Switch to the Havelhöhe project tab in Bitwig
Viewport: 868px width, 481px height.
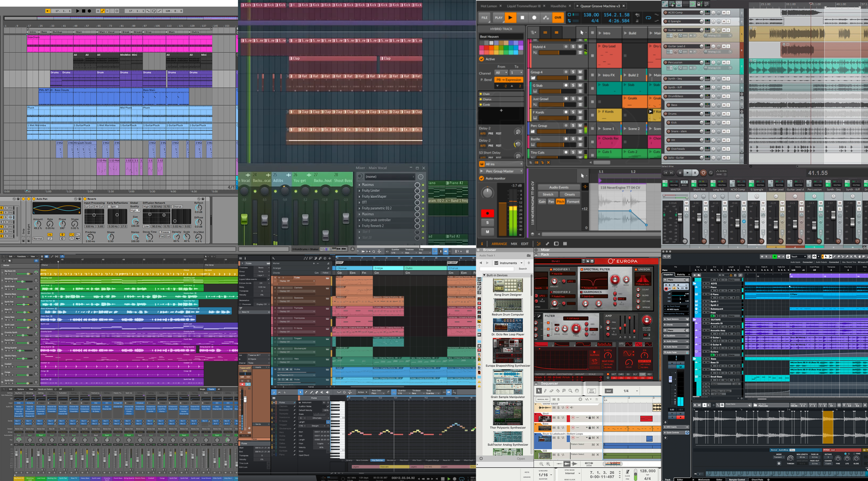[558, 6]
